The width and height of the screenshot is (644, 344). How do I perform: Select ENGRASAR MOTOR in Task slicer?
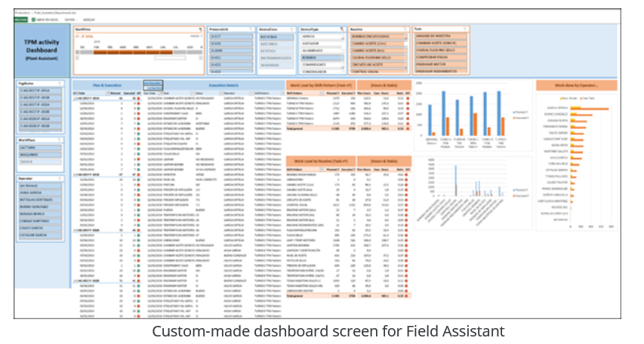coord(441,64)
